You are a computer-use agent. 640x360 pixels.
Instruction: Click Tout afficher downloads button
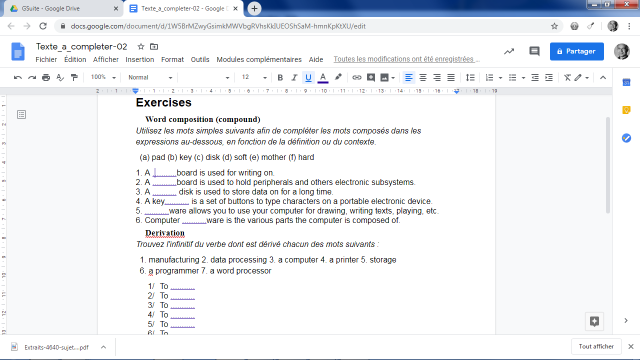pyautogui.click(x=596, y=347)
